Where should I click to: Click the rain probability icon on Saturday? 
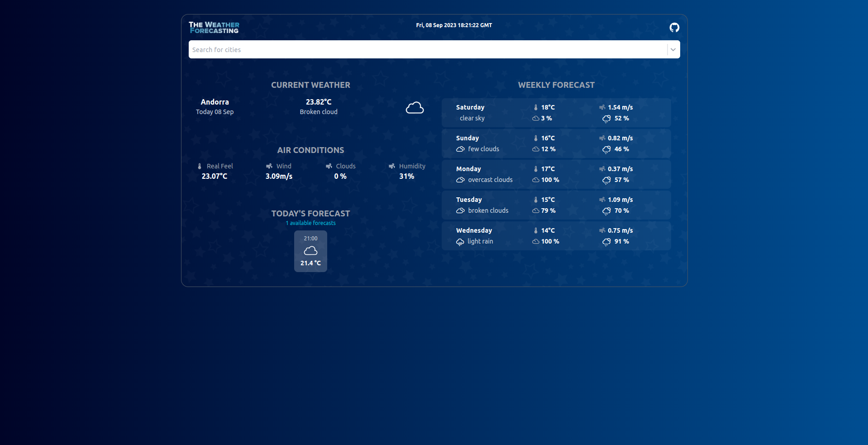point(606,119)
